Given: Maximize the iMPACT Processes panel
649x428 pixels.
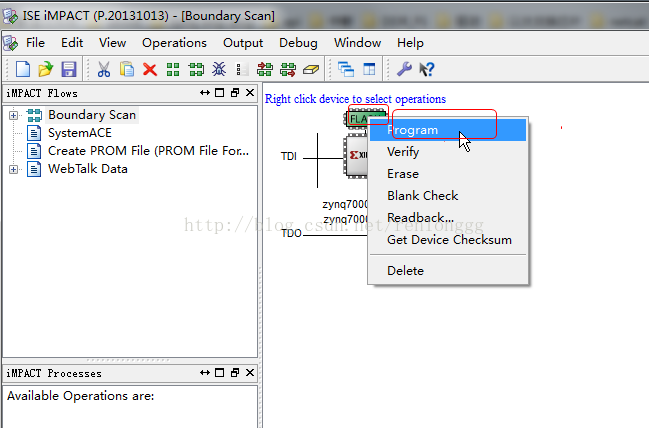Looking at the screenshot, I should (220, 373).
